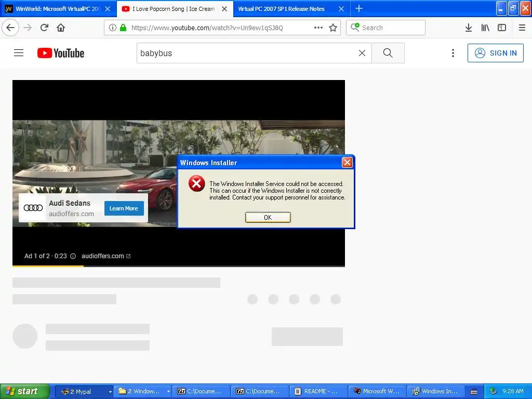This screenshot has width=532, height=399.
Task: Go back to the previous page
Action: point(10,28)
